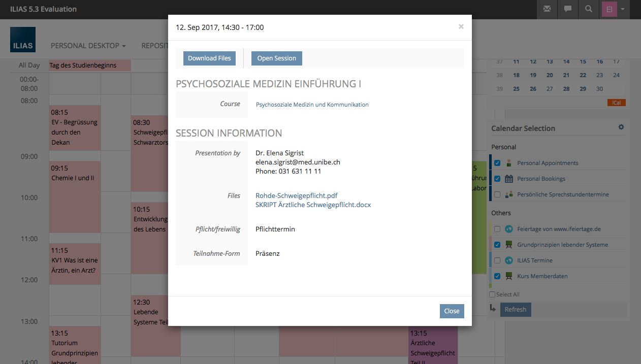Toggle Kurs Memberdaten checkbox

pos(497,276)
